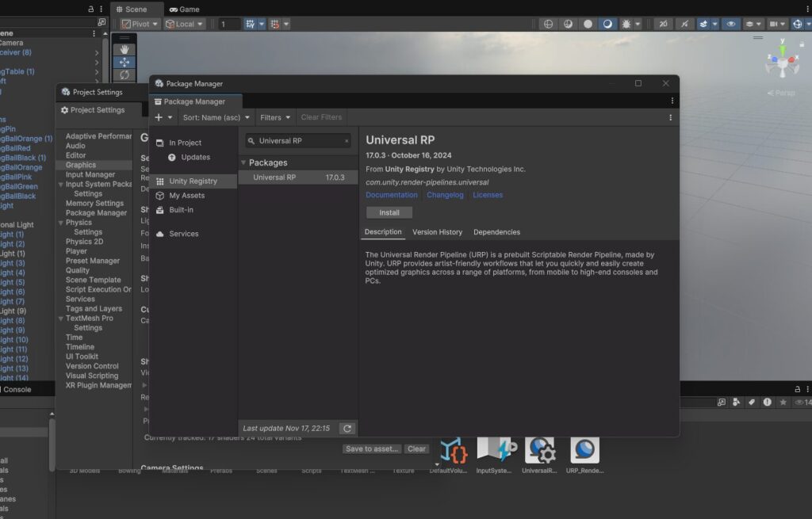Image resolution: width=812 pixels, height=519 pixels.
Task: Click the grid snap increment value field
Action: [x=229, y=24]
